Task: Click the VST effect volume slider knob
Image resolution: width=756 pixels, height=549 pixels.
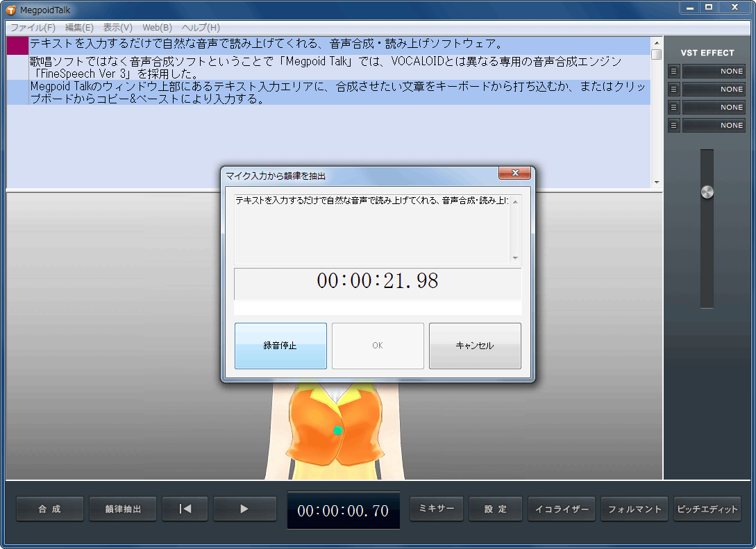Action: point(707,192)
